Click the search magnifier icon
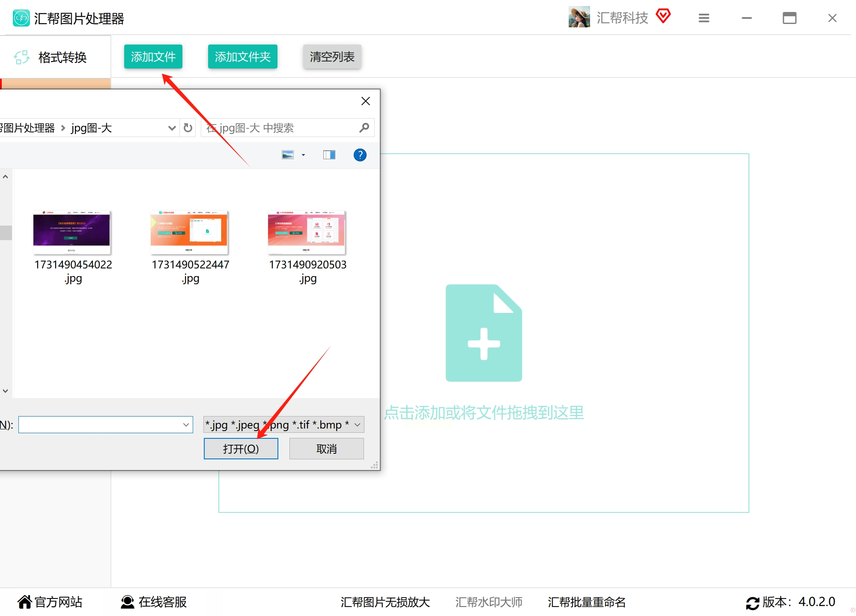The width and height of the screenshot is (856, 616). (364, 128)
